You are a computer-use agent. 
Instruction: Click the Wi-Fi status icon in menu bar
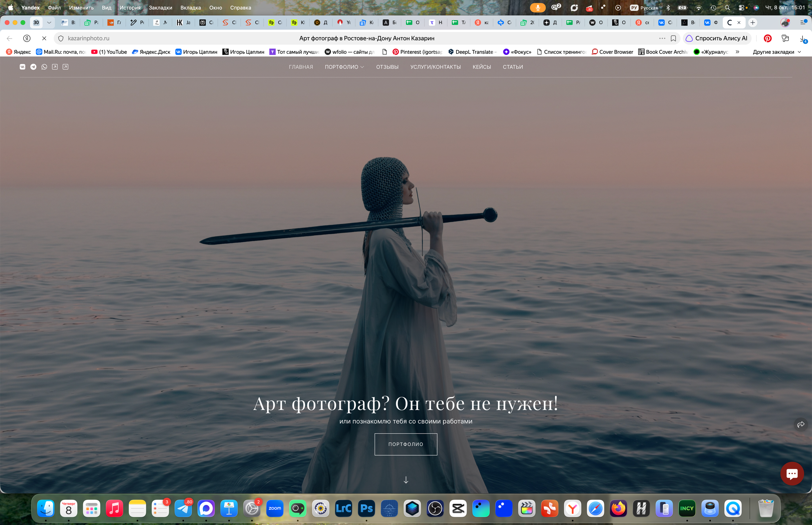tap(698, 8)
